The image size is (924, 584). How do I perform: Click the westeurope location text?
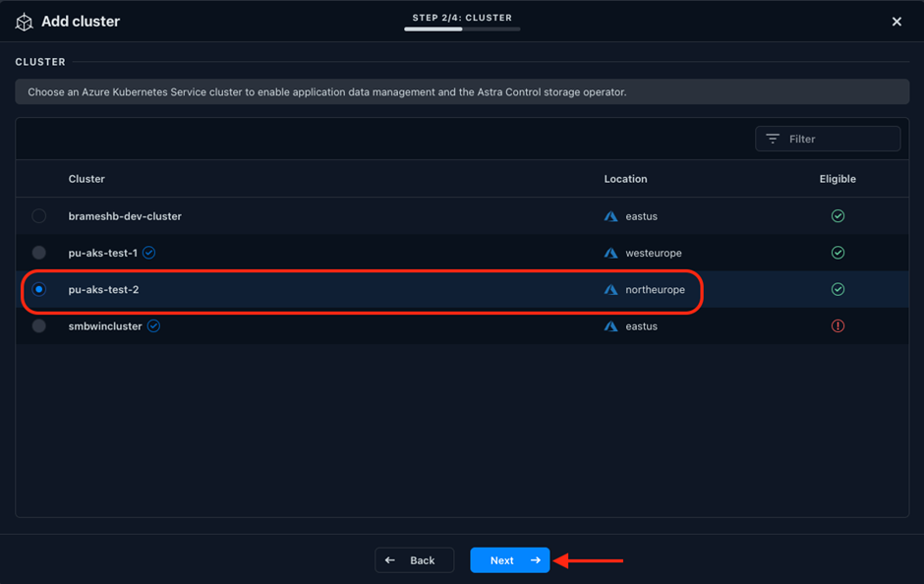tap(654, 253)
